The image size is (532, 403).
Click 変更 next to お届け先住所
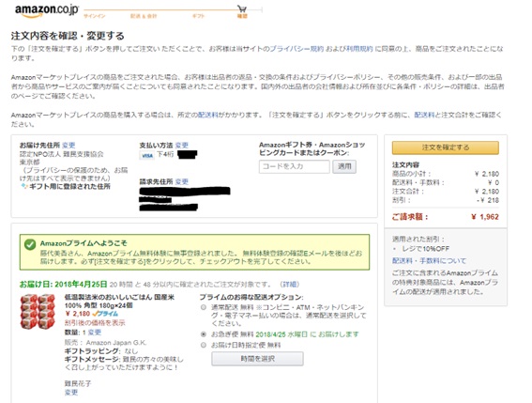(x=68, y=145)
